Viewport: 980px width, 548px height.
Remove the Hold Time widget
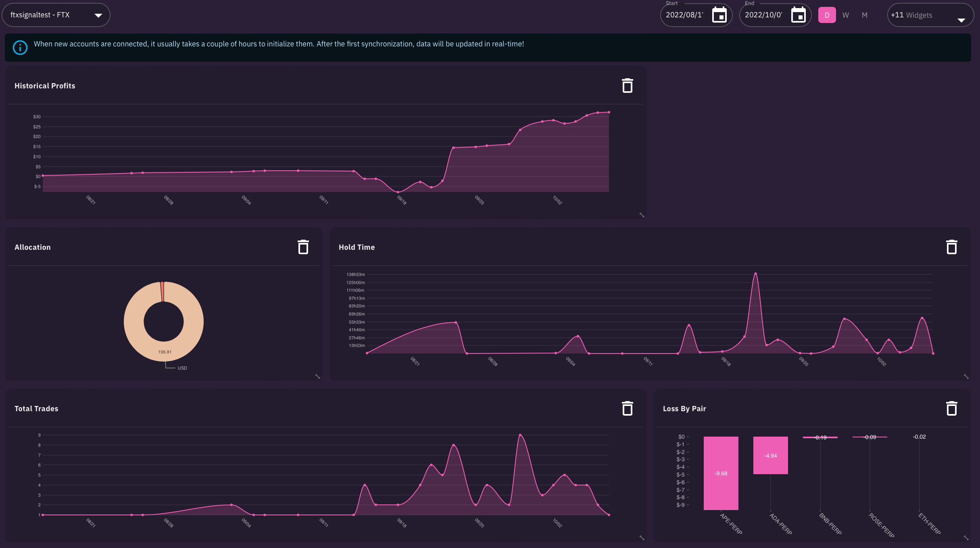[951, 247]
